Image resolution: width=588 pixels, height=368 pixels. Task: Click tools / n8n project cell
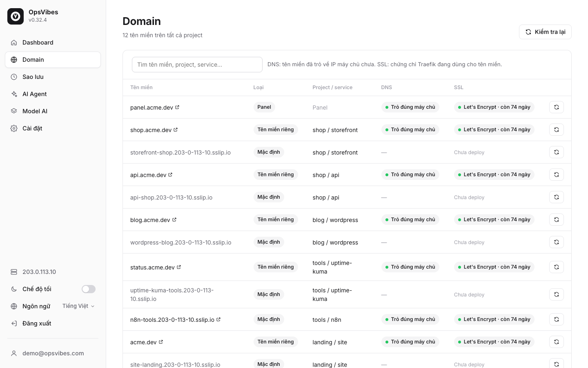pos(327,320)
